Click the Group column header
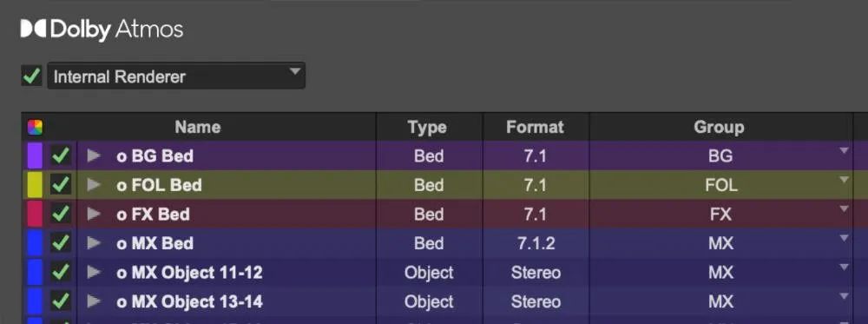Screen dimensions: 868x324 click(719, 128)
